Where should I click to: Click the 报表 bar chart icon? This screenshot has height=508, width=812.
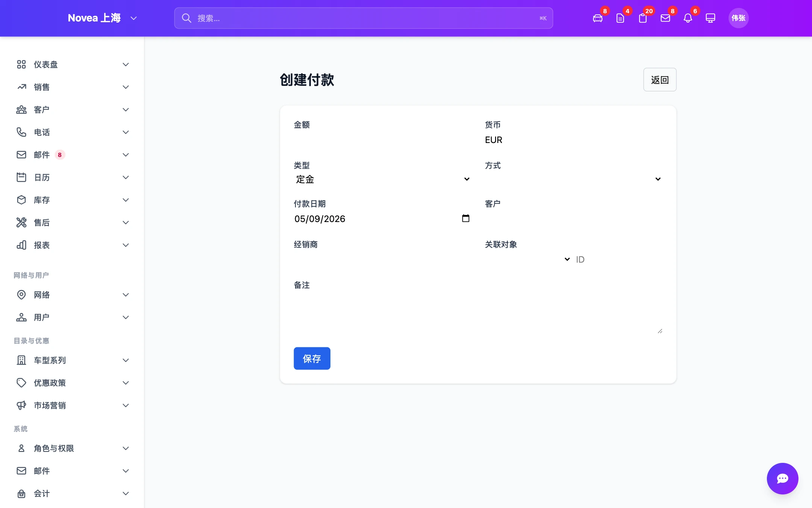[21, 245]
